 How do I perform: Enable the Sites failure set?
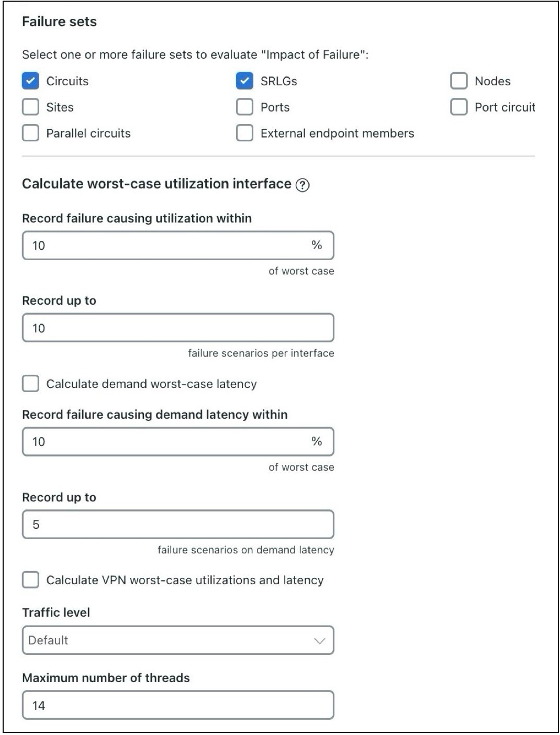click(x=30, y=107)
